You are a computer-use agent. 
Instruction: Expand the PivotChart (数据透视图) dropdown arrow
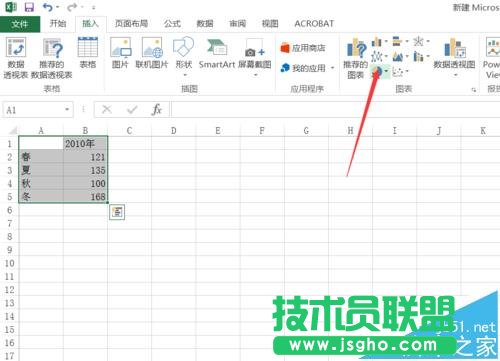pos(455,75)
